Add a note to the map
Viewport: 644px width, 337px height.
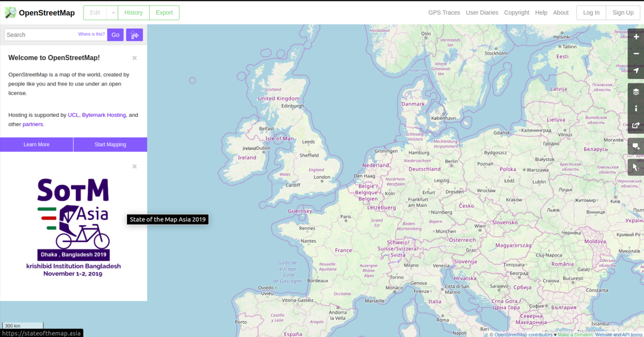[636, 146]
